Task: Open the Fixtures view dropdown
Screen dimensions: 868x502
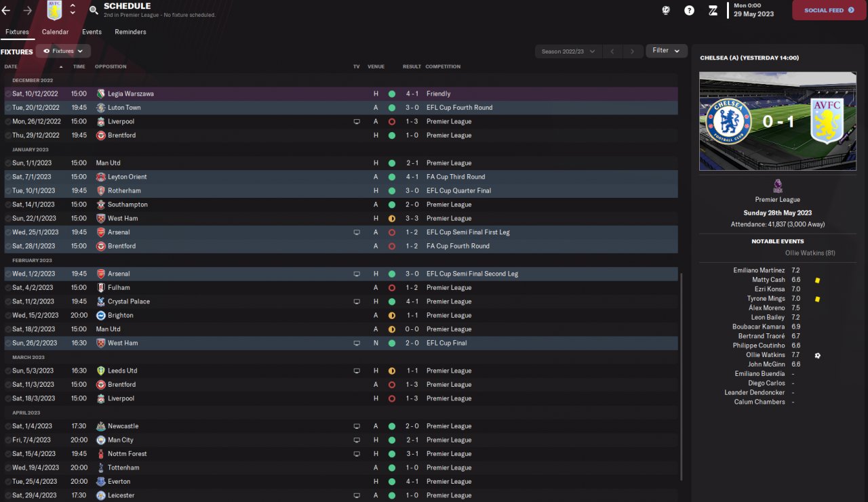Action: (x=63, y=51)
